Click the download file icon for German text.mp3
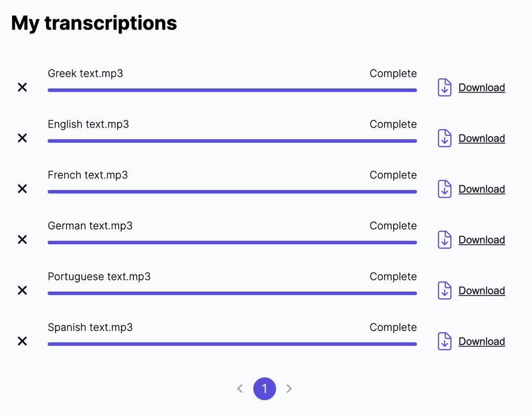The width and height of the screenshot is (532, 415). coord(444,240)
